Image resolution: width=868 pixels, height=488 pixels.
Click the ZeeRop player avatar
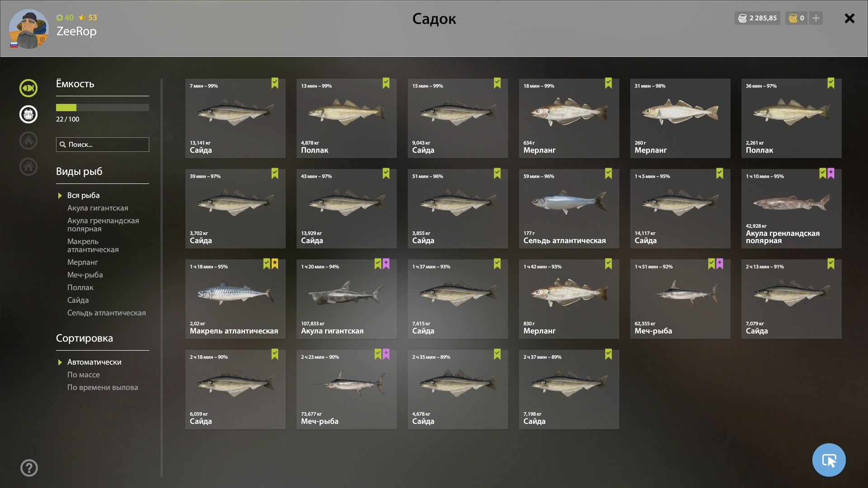pos(28,29)
